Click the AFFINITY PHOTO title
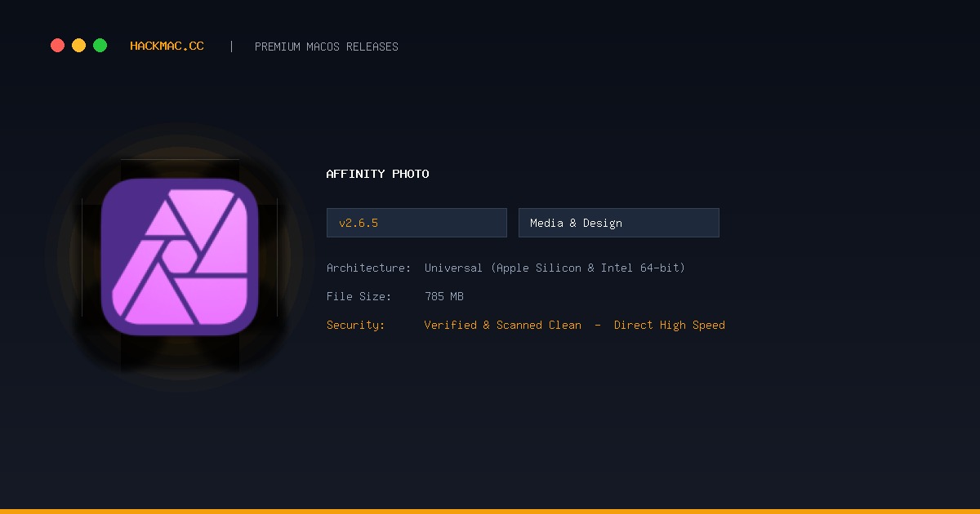980x514 pixels. click(x=377, y=174)
